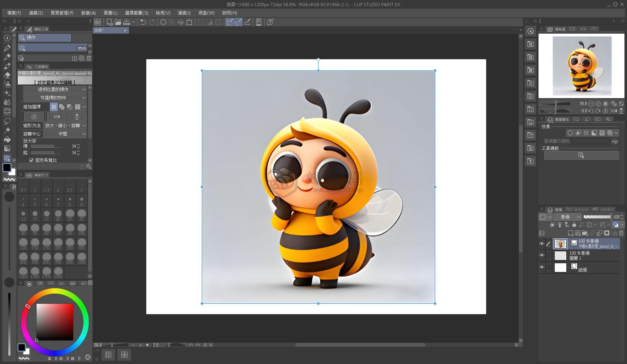Click the Reset rotation button in tool property
The height and width of the screenshot is (364, 627).
34,117
